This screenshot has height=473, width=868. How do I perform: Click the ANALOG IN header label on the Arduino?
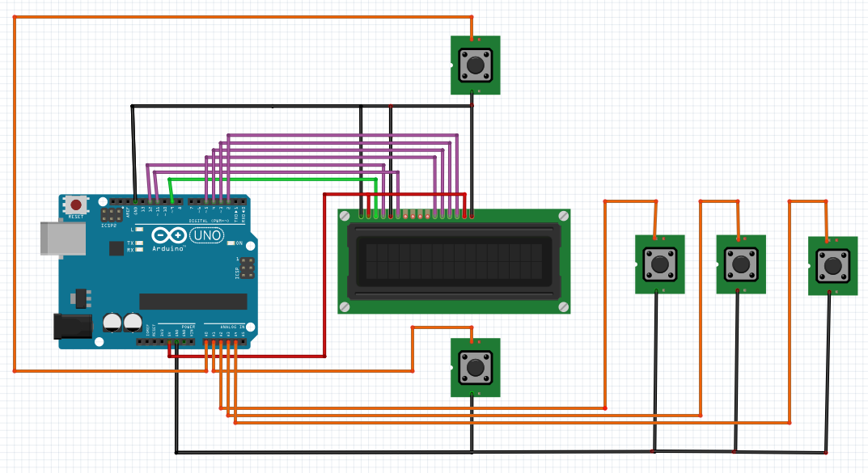(232, 327)
